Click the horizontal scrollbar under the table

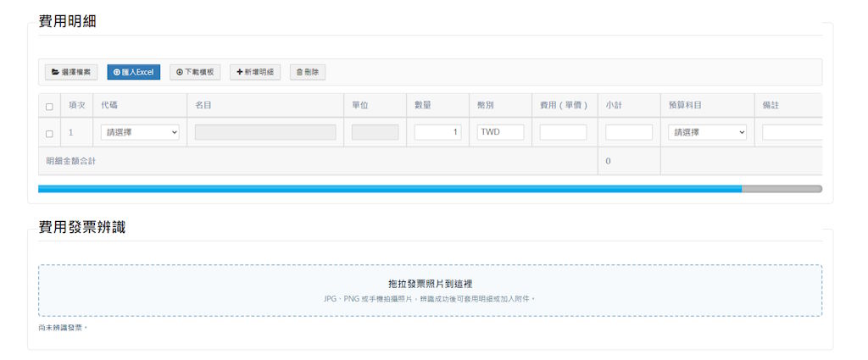[430, 189]
